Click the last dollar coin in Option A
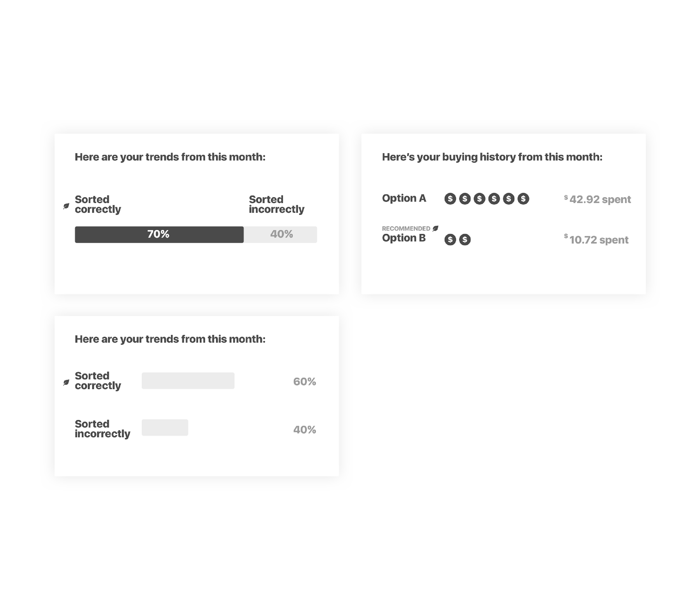 [x=523, y=199]
